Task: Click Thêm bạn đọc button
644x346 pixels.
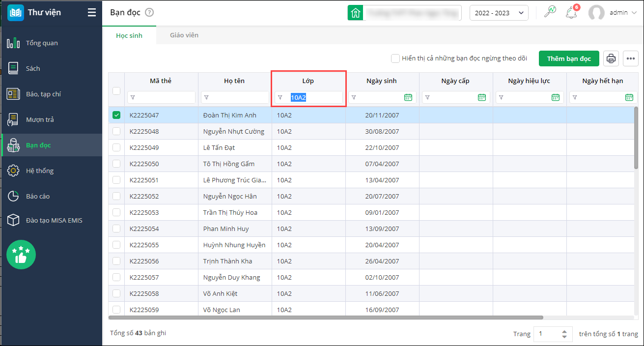Action: pos(569,58)
